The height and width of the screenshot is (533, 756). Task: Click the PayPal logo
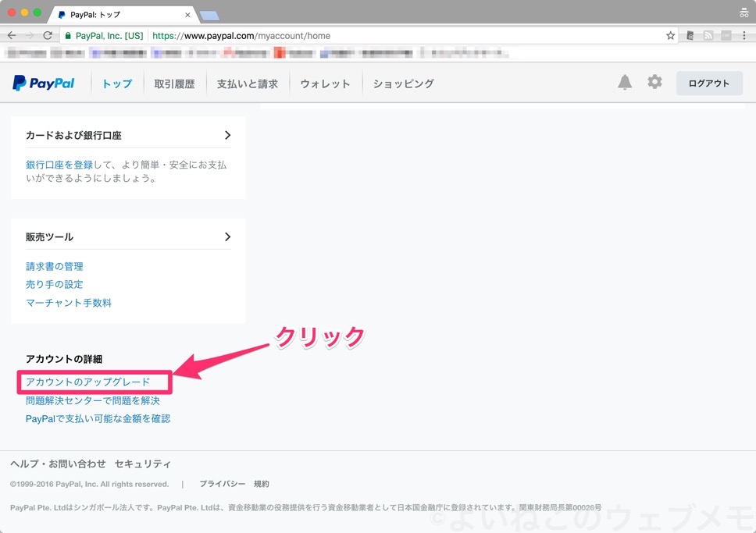pyautogui.click(x=45, y=84)
